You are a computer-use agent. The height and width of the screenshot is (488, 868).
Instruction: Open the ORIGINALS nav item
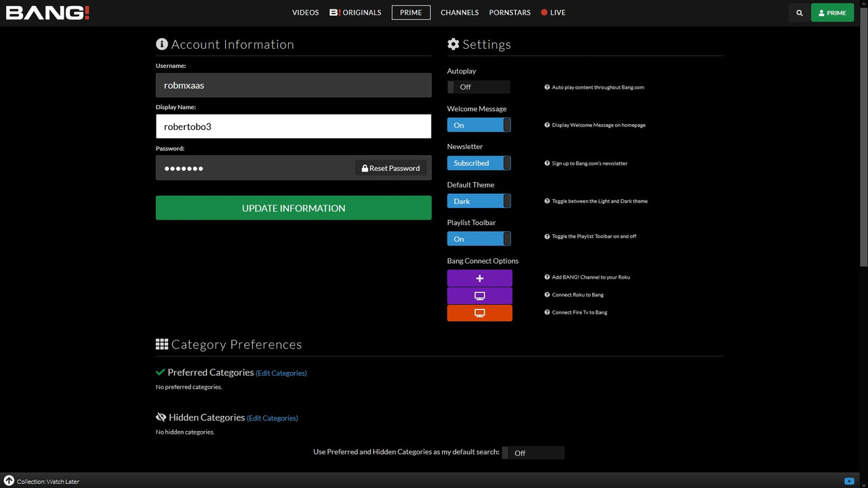click(x=355, y=13)
